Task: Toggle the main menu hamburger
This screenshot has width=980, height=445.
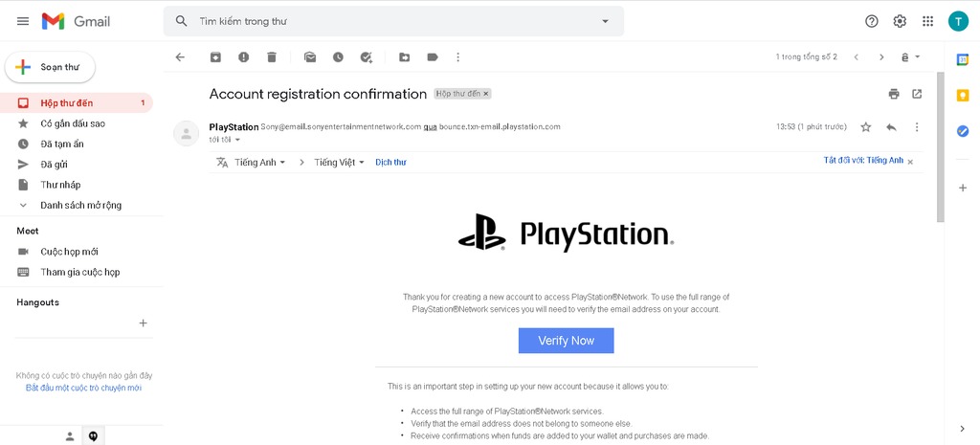Action: [x=23, y=21]
